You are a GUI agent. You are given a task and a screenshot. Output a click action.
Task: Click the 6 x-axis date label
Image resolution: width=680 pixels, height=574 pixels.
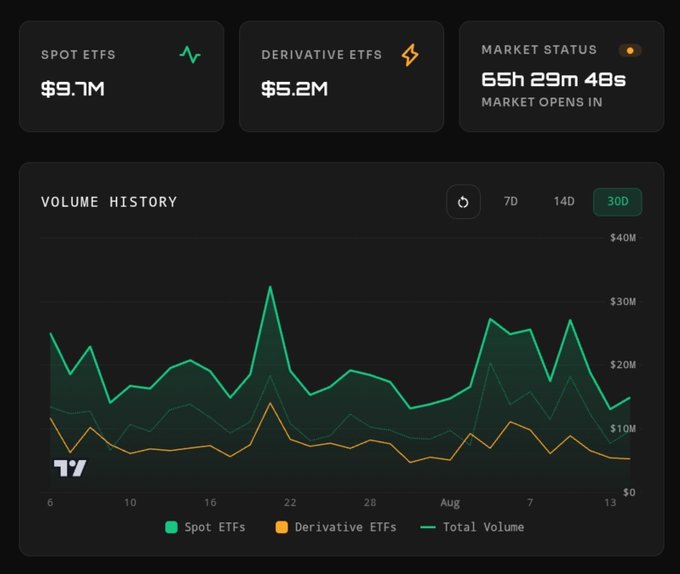click(x=50, y=502)
